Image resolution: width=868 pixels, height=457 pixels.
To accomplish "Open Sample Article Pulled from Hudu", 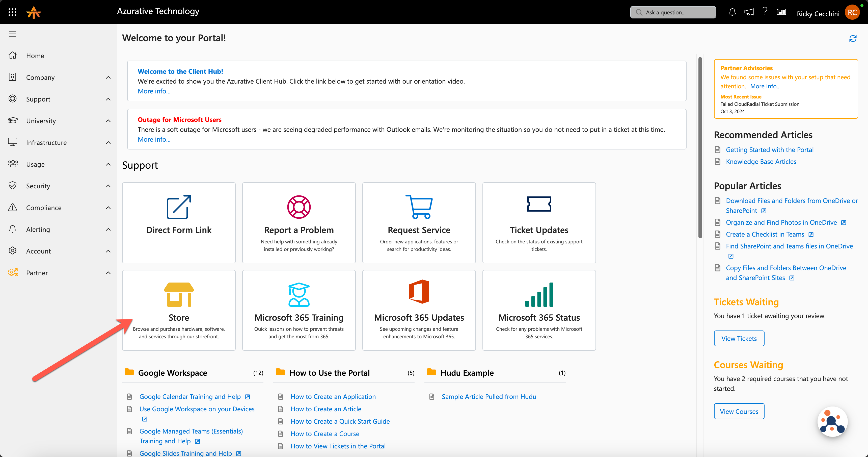I will [489, 397].
